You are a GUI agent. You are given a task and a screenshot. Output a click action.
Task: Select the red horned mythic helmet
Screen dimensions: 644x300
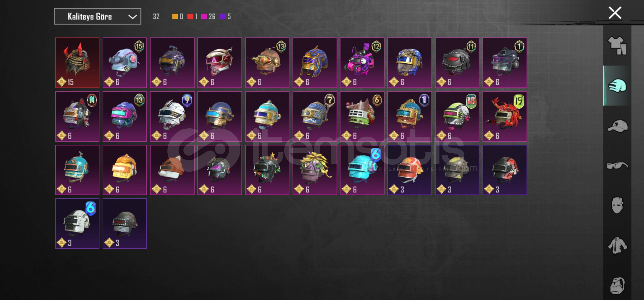77,63
